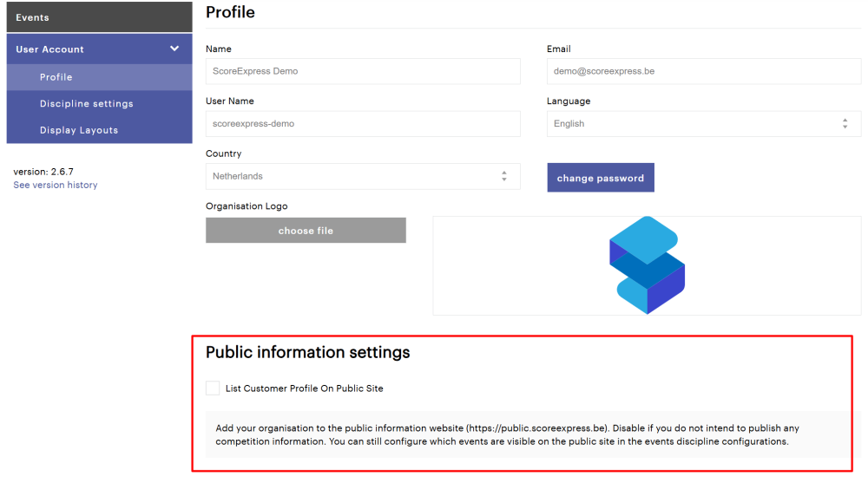Open the Country dropdown
Screen dimensions: 868x483
356,176
